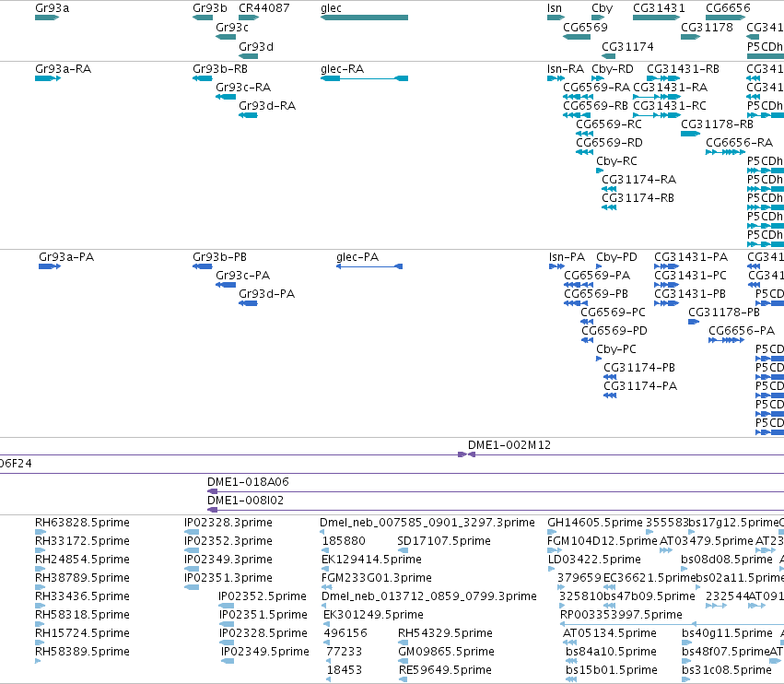Select EST IP02328.3prime
This screenshot has width=784, height=684.
tap(228, 523)
